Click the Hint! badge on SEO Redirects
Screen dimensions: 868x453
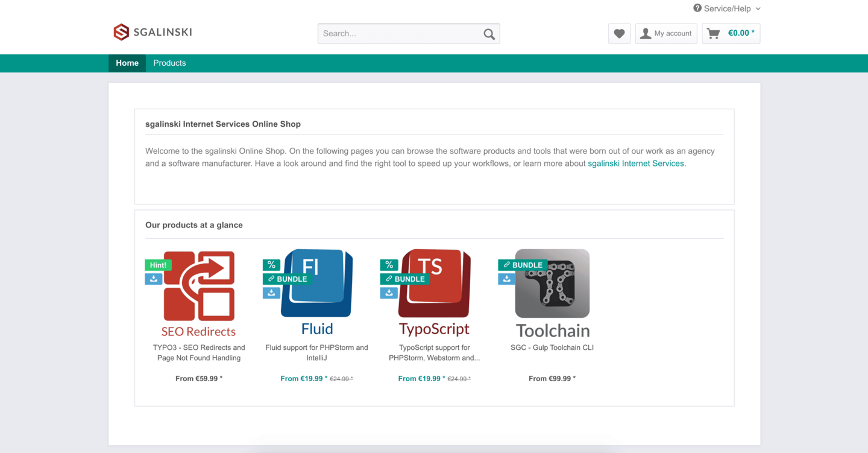[x=158, y=265]
